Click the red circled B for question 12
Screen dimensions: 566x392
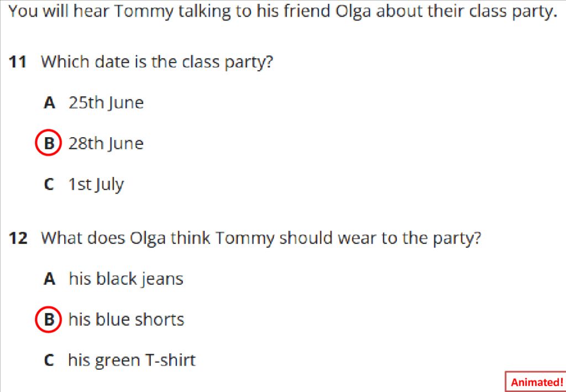pos(49,318)
